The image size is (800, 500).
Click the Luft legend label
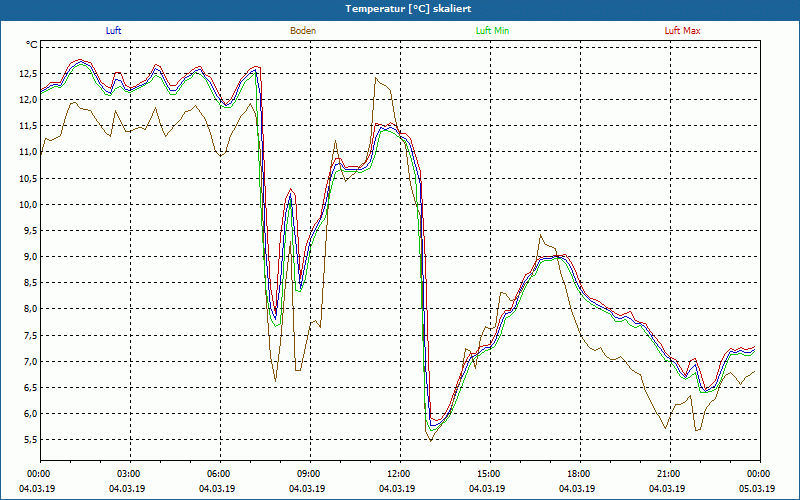point(113,31)
